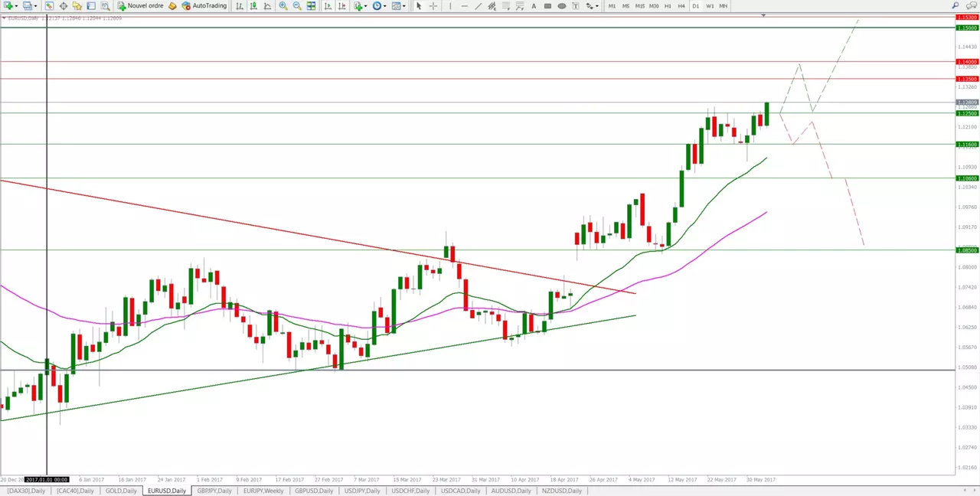Click the chart shift triangle marker
The width and height of the screenshot is (980, 496).
[x=763, y=15]
